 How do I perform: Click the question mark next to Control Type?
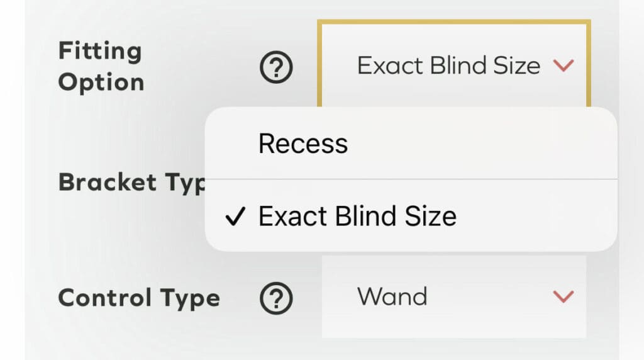(276, 298)
